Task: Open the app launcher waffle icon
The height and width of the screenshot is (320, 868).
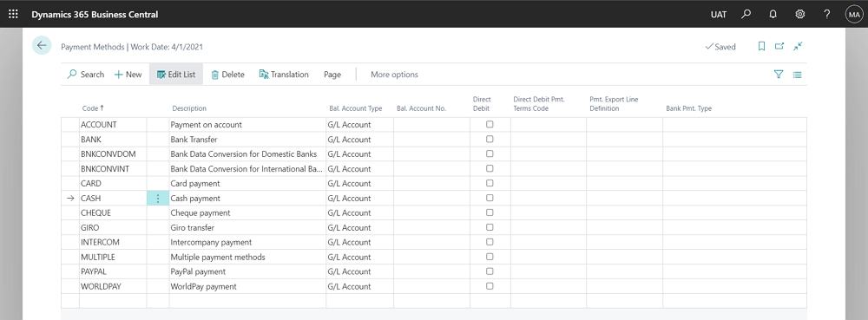Action: tap(13, 15)
